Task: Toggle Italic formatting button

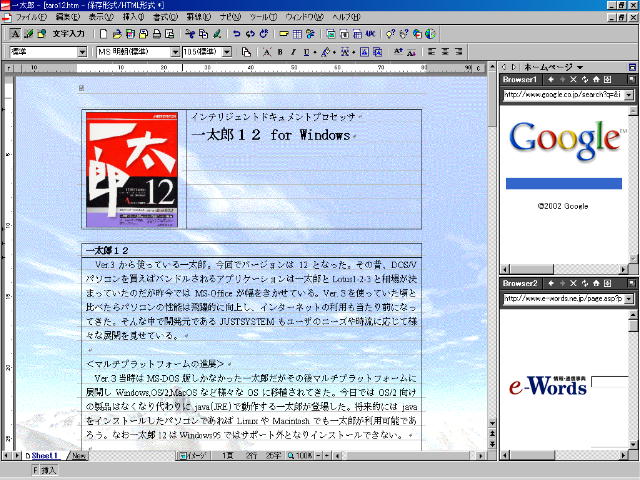Action: 293,52
